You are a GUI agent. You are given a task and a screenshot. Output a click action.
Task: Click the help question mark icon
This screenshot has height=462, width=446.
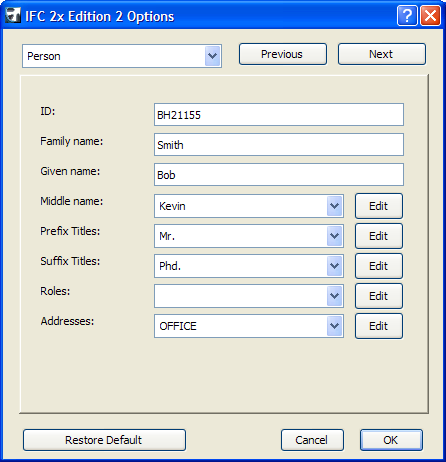(407, 15)
